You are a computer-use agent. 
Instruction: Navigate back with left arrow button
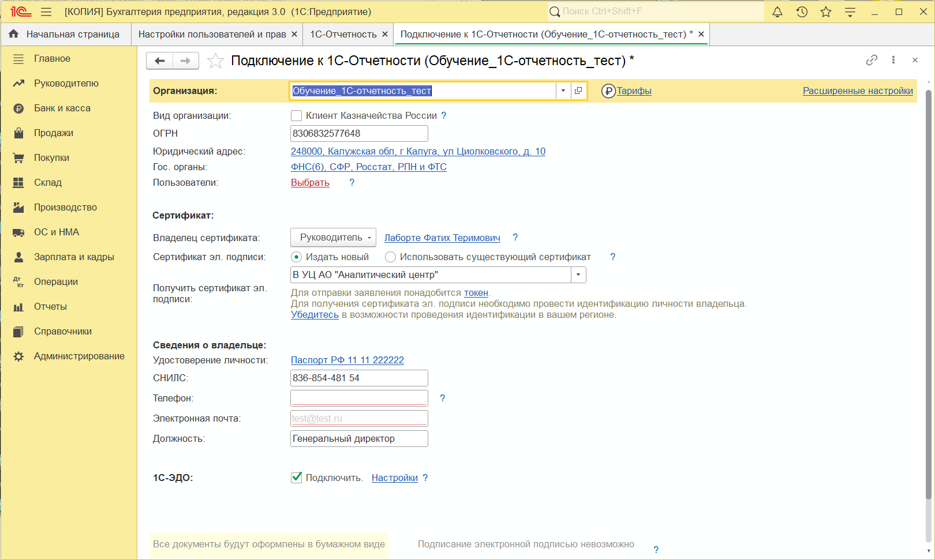160,61
